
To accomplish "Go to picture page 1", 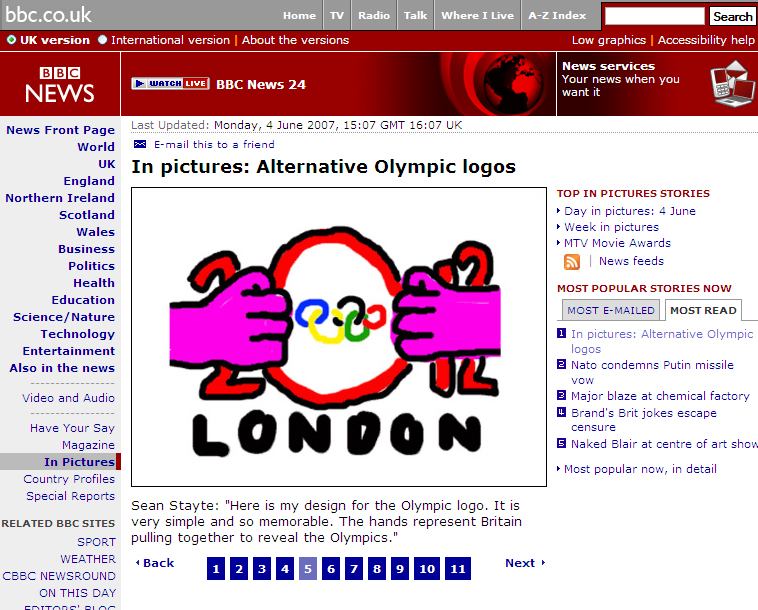I will (216, 568).
